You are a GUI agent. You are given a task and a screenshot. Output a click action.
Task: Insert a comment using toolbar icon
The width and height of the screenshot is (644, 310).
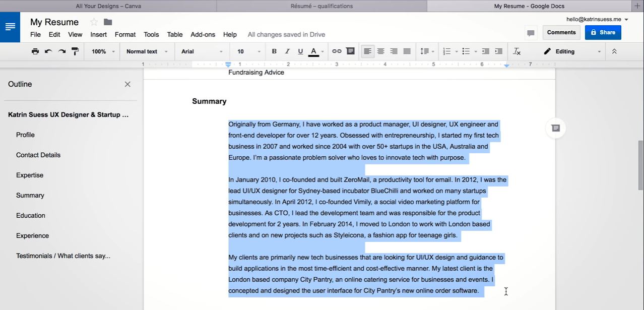350,51
